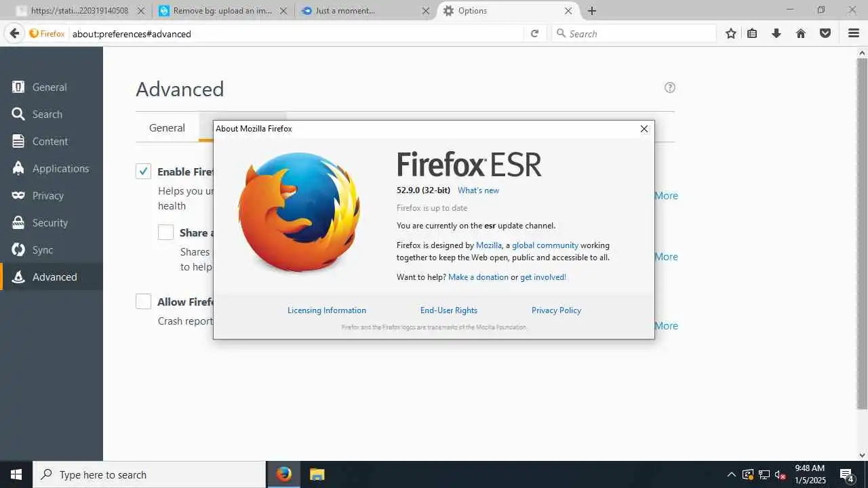Open Privacy preferences in sidebar
This screenshot has width=868, height=488.
(52, 196)
